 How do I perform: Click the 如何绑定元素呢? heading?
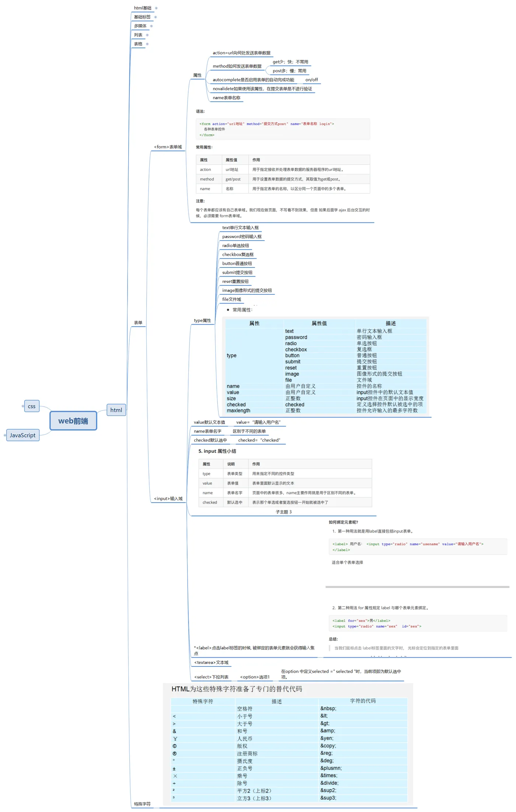[x=344, y=522]
